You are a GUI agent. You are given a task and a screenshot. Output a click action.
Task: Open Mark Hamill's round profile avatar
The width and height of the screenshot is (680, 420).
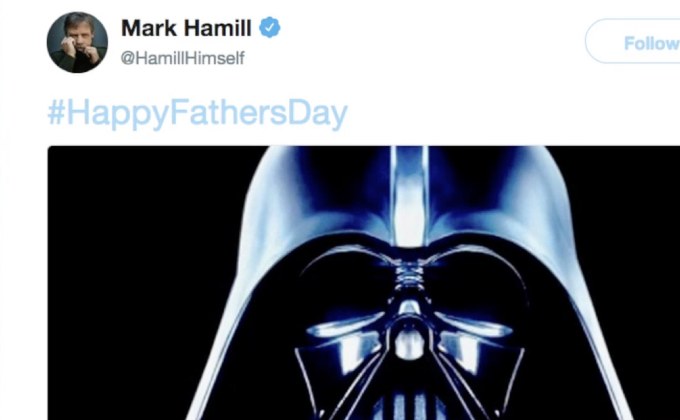(x=77, y=43)
